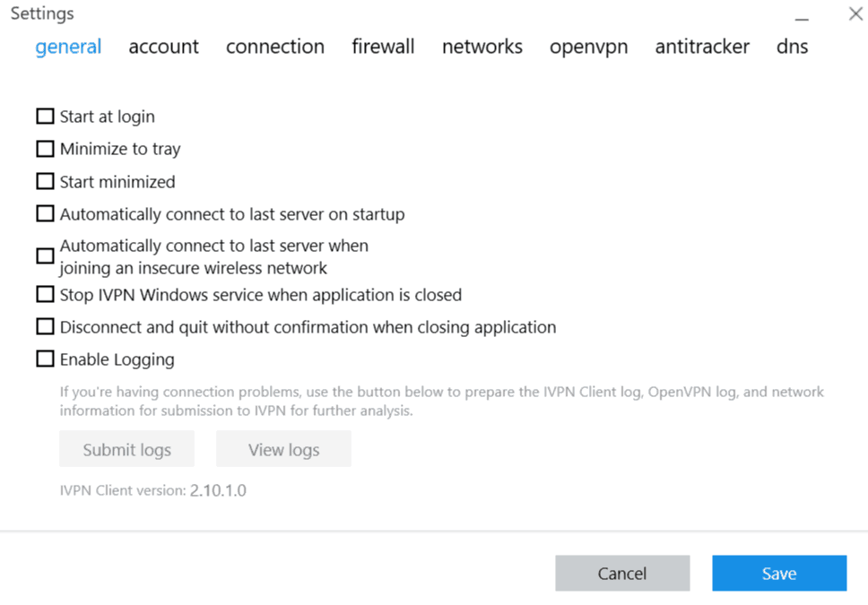
Task: Click the logging help description text
Action: (442, 401)
